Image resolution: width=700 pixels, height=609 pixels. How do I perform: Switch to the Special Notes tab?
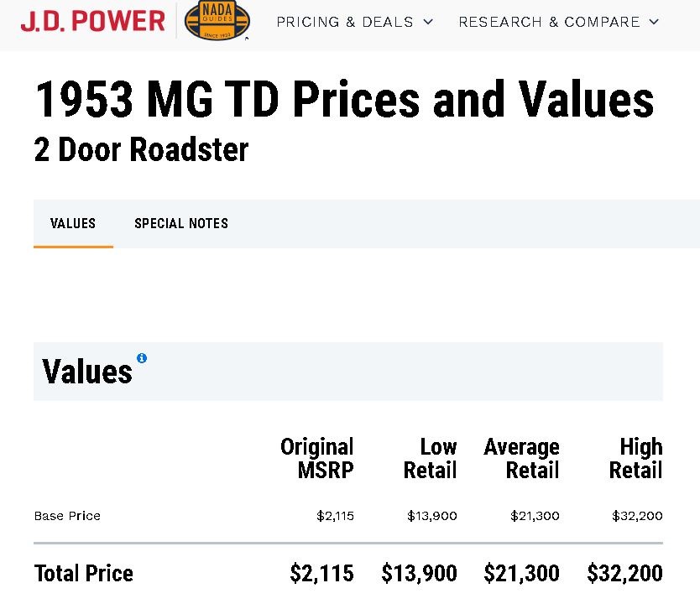tap(181, 223)
